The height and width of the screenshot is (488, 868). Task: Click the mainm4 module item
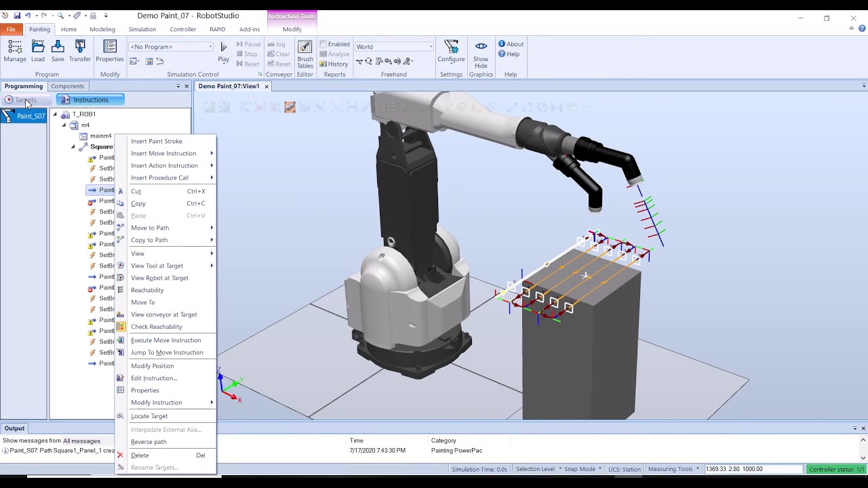96,136
